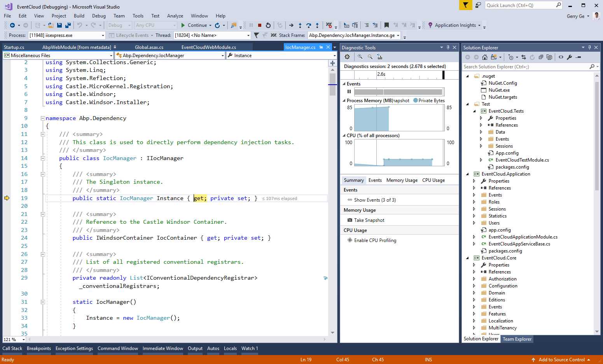Zoom out on the diagnostics timeline

point(370,57)
